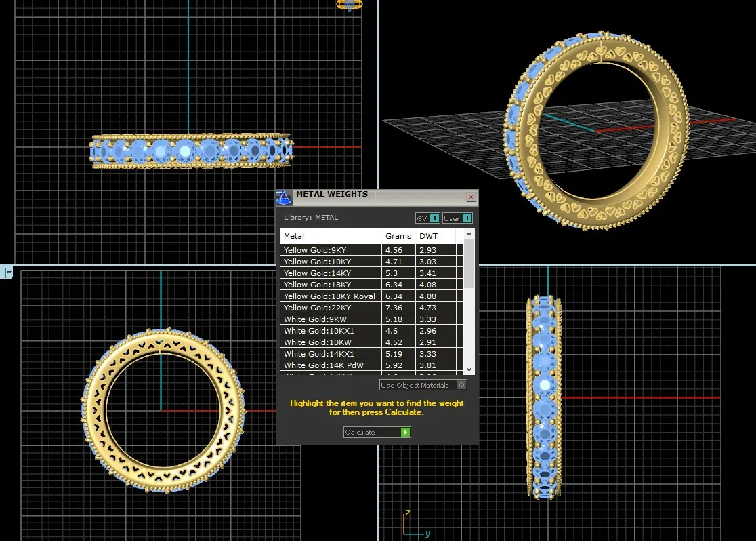Select the Yellow Gold:14KY row
Viewport: 756px width, 541px height.
pyautogui.click(x=371, y=273)
